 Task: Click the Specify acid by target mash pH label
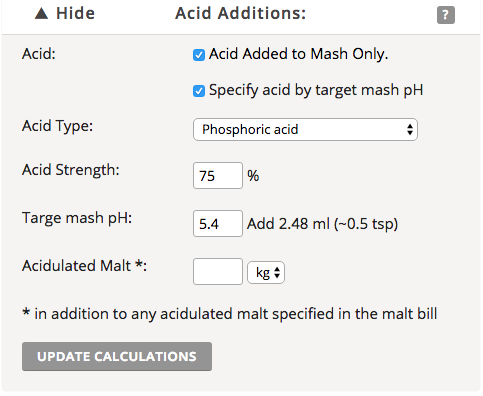(316, 90)
